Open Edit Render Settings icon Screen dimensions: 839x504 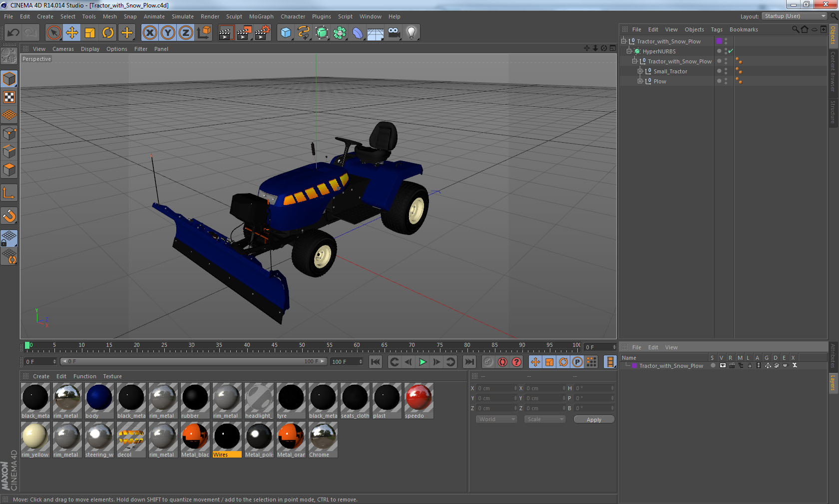coord(262,33)
